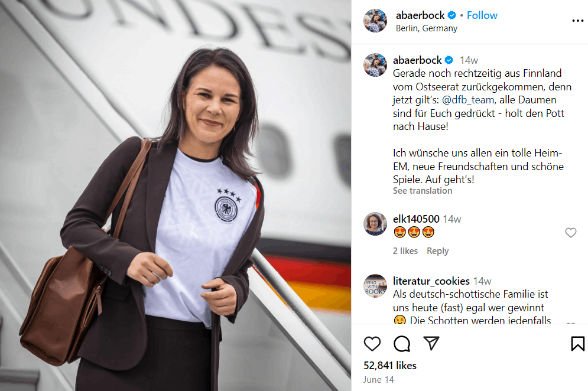Open elk140500's profile avatar
Screen dimensions: 588x391
coord(375,224)
